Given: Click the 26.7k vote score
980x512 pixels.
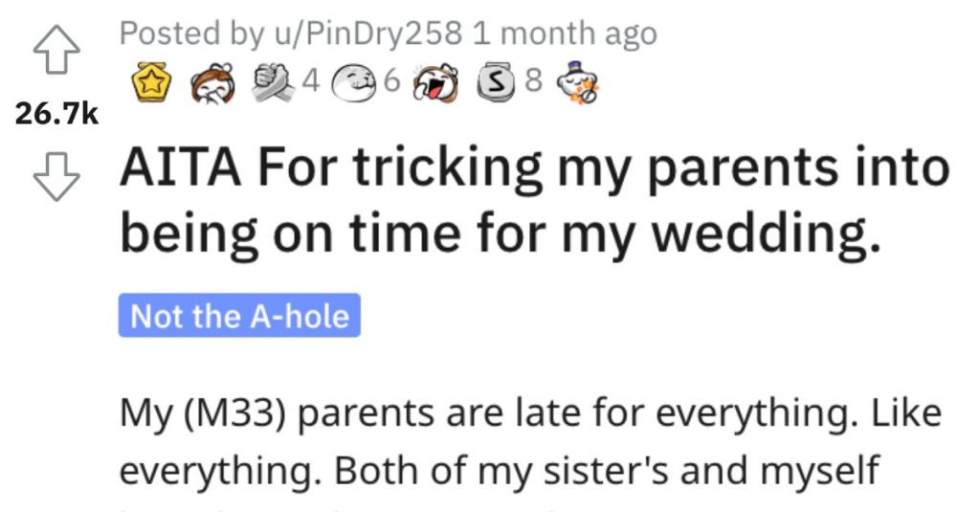Looking at the screenshot, I should pyautogui.click(x=56, y=115).
